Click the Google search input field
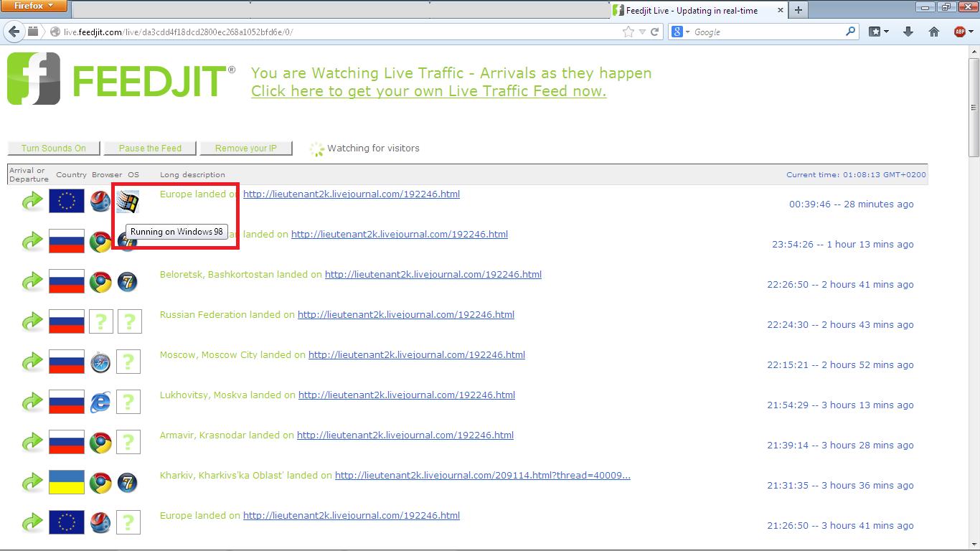The image size is (980, 551). [x=768, y=32]
